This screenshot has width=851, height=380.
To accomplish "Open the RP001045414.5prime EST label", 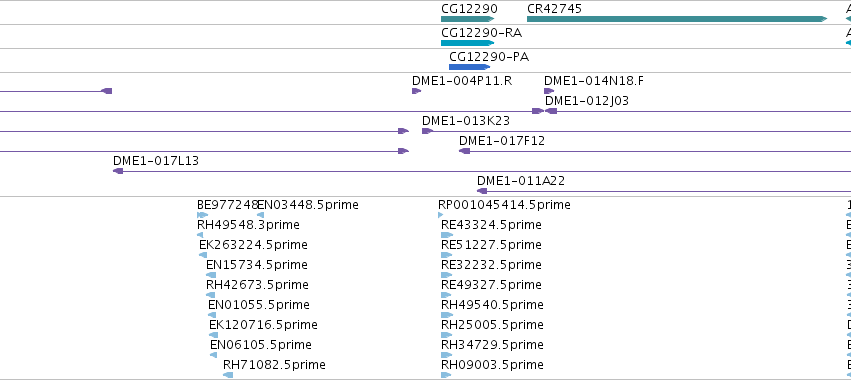I will click(x=504, y=205).
